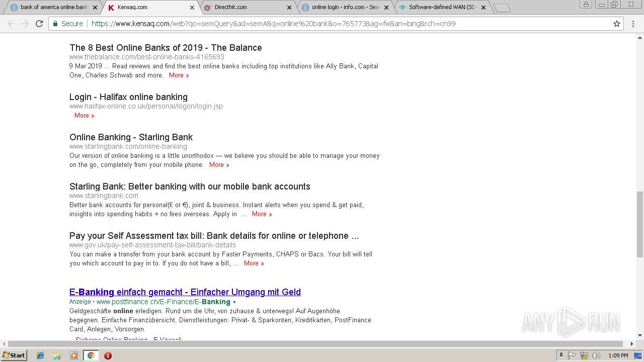Click the www.halifax-online.co.uk URL text
Screen dimensions: 644x362
146,107
